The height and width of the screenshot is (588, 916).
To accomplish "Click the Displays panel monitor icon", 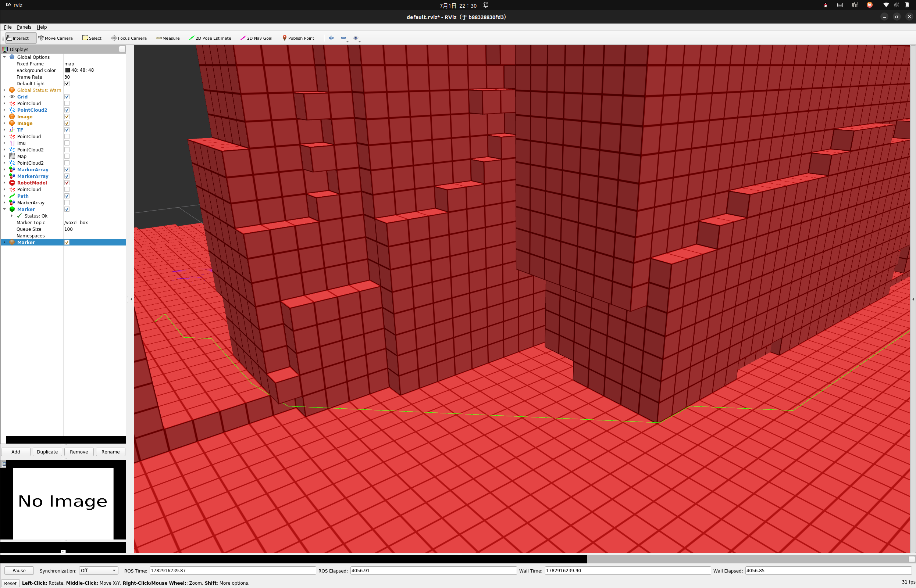I will 5,49.
